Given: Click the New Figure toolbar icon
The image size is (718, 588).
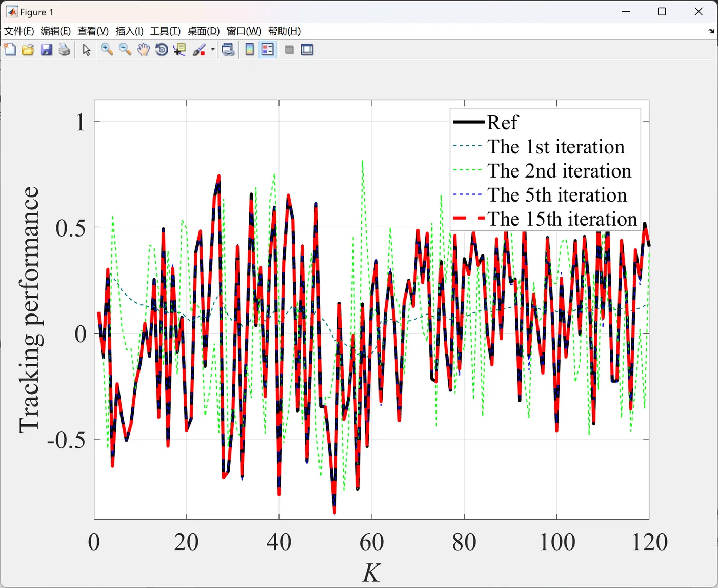Looking at the screenshot, I should pyautogui.click(x=10, y=50).
